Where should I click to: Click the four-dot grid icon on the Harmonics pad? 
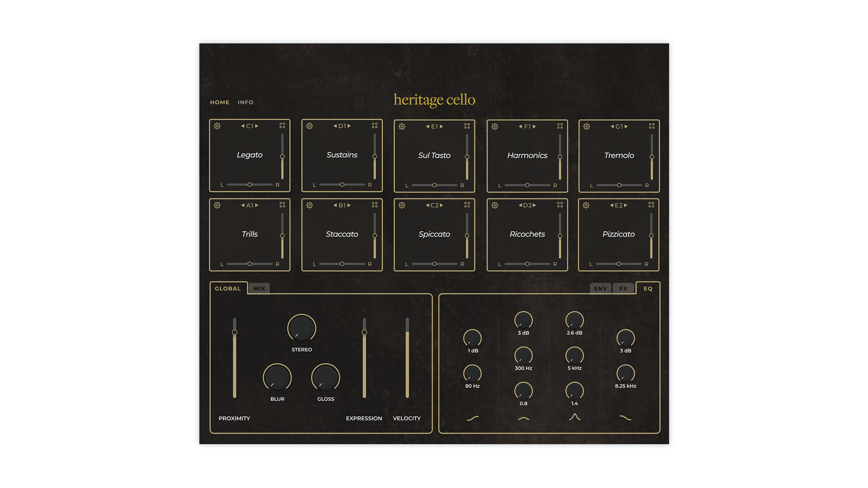click(560, 126)
